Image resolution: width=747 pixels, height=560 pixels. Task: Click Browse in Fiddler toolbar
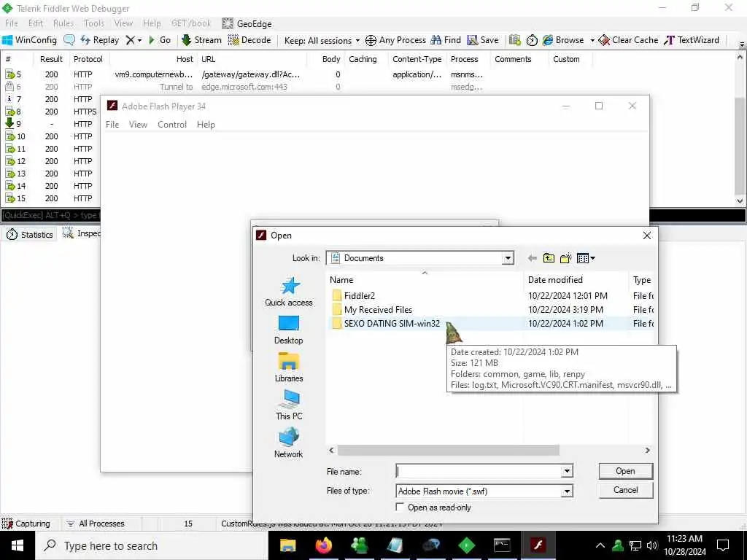[563, 40]
